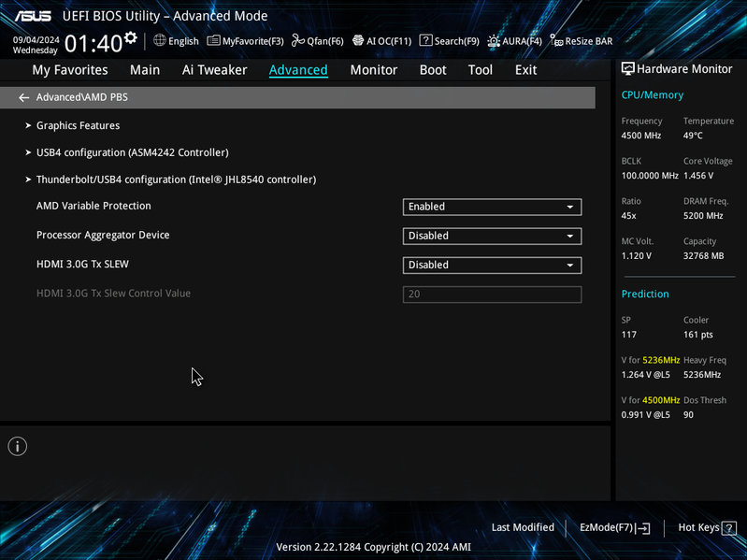Viewport: 747px width, 560px height.
Task: Open Processor Aggregator Device dropdown
Action: coord(492,236)
